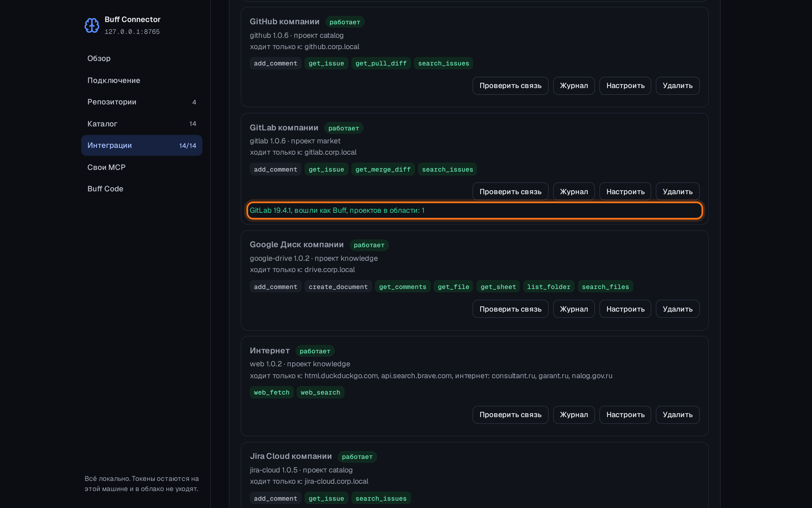
Task: Click Настроить for Google Диск компании
Action: (x=625, y=309)
